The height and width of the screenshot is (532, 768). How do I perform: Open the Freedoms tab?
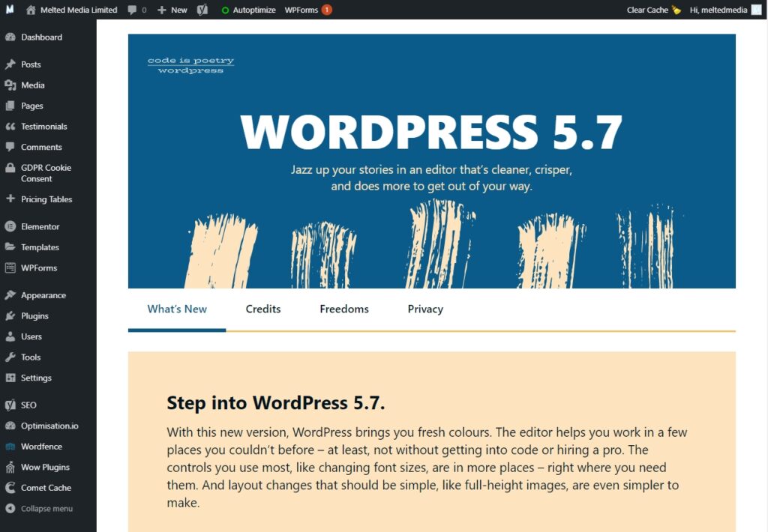pyautogui.click(x=343, y=309)
